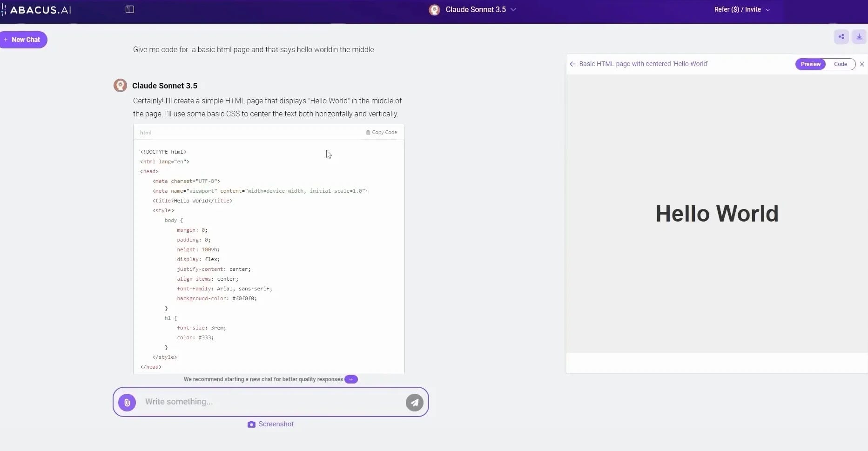Share the chat using the share icon
The image size is (868, 451).
pyautogui.click(x=841, y=36)
